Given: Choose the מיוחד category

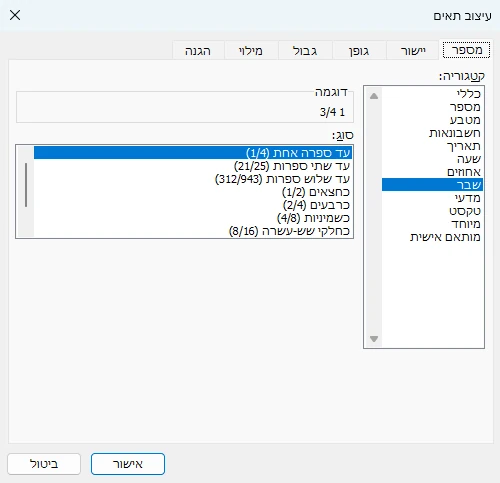Looking at the screenshot, I should pos(432,224).
